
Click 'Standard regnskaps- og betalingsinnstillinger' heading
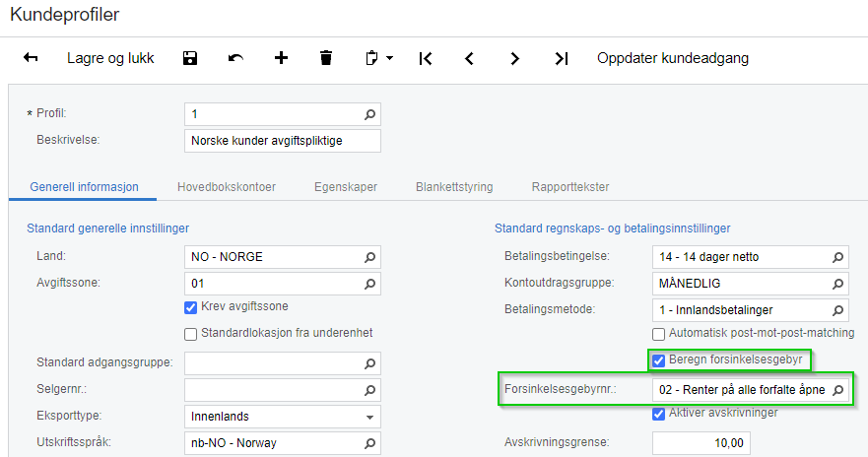click(x=612, y=228)
